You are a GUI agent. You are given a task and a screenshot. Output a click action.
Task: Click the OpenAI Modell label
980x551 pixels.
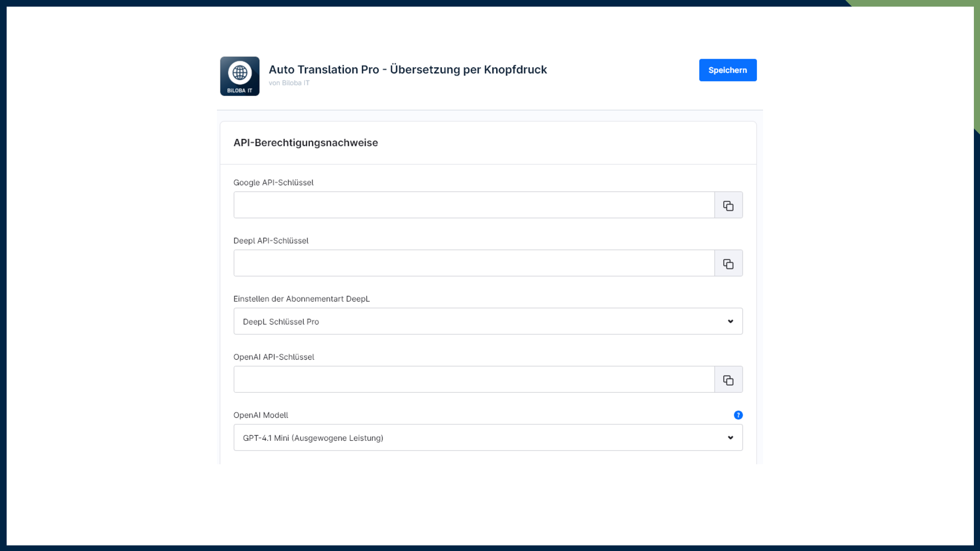coord(260,415)
